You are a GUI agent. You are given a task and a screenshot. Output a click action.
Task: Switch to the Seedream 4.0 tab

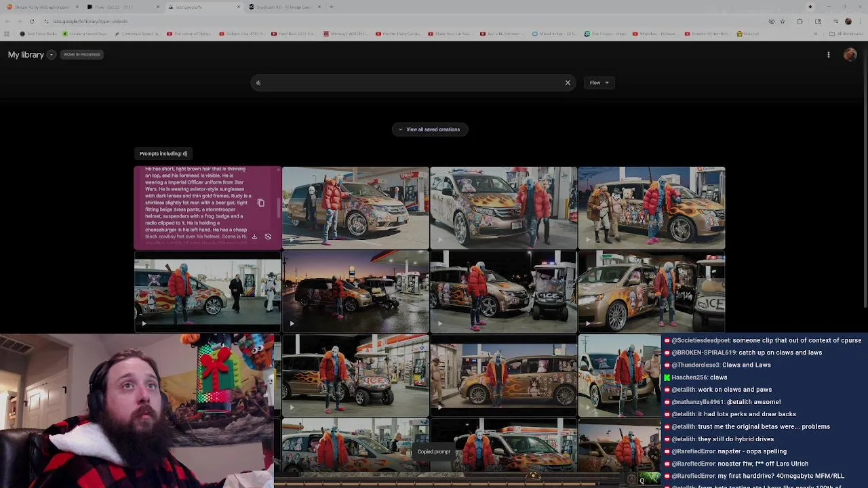point(283,7)
